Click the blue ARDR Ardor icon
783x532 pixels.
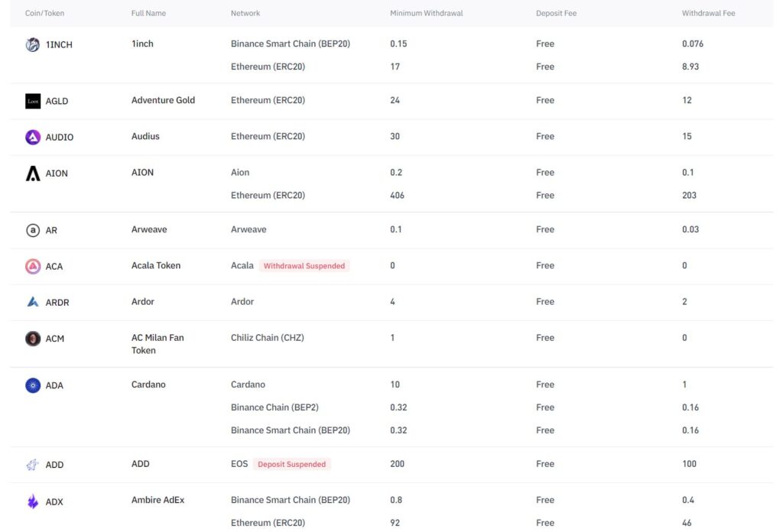pyautogui.click(x=32, y=302)
